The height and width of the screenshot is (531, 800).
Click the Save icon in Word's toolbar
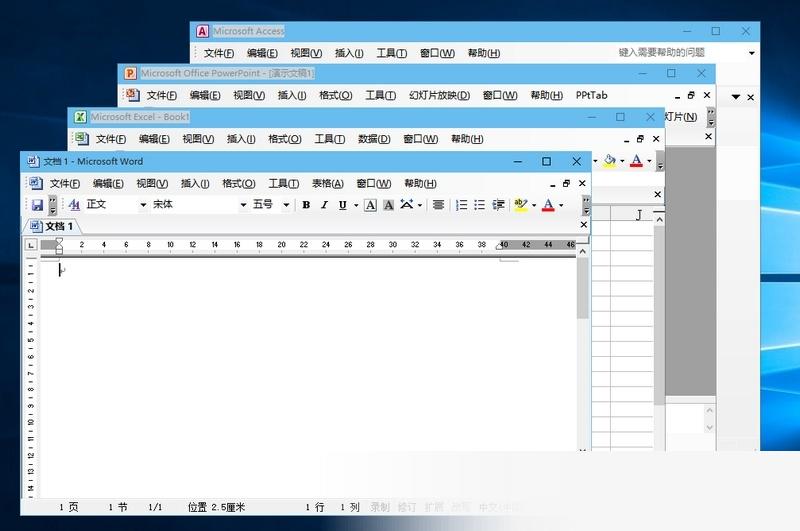click(37, 205)
